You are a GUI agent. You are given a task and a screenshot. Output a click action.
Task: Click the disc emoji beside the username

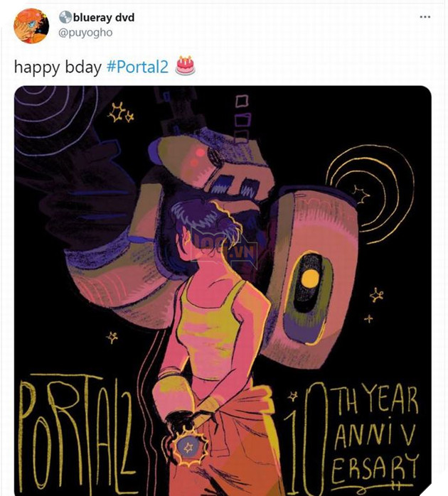[x=65, y=17]
